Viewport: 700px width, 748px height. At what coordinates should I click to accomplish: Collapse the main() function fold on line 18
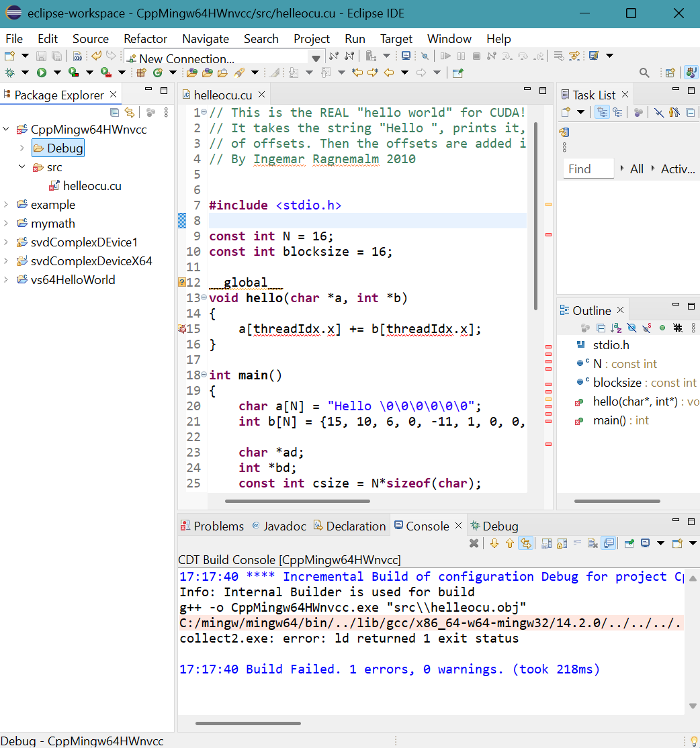[204, 375]
